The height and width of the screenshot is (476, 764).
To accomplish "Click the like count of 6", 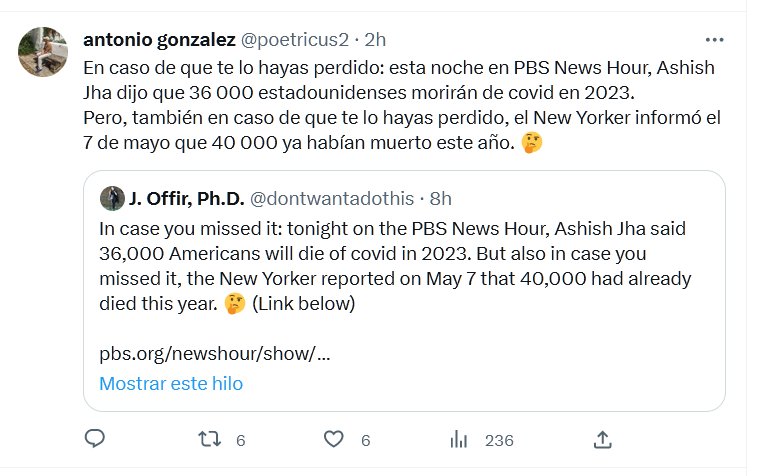I will click(x=366, y=440).
